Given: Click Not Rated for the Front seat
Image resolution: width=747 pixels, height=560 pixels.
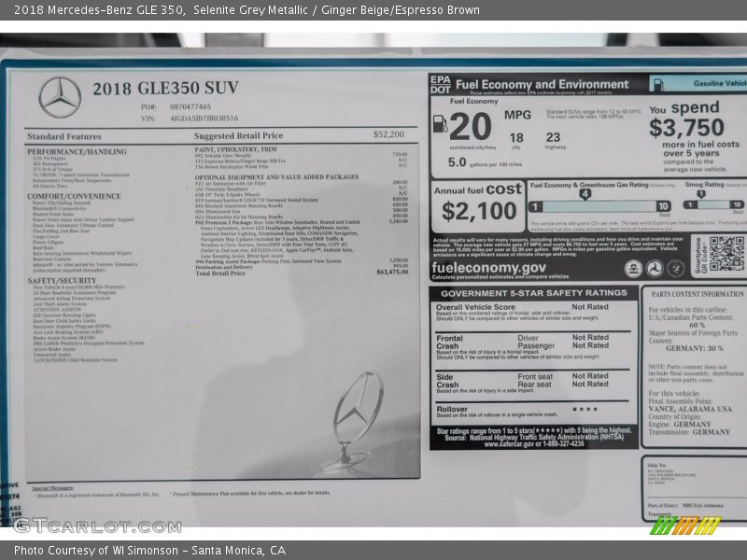Looking at the screenshot, I should pos(590,376).
